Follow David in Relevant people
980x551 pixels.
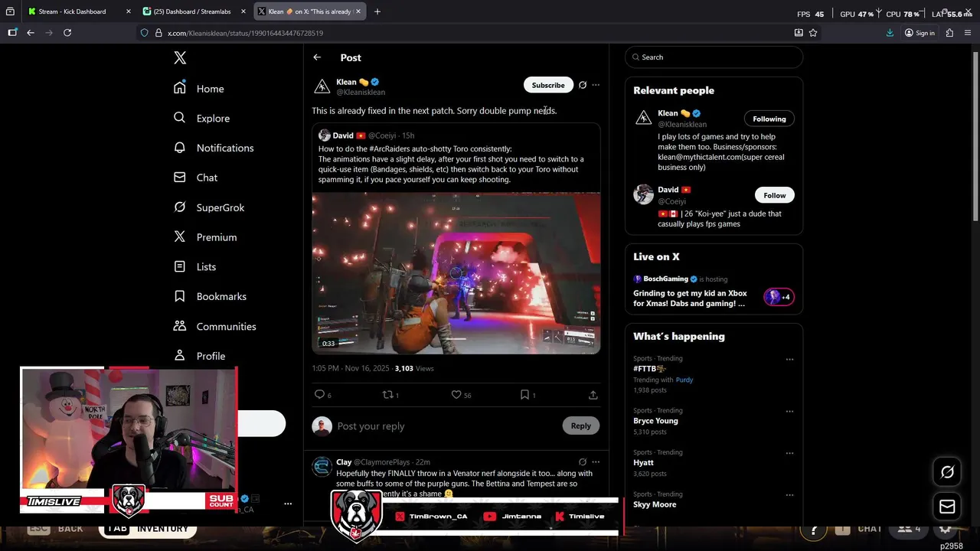tap(775, 195)
